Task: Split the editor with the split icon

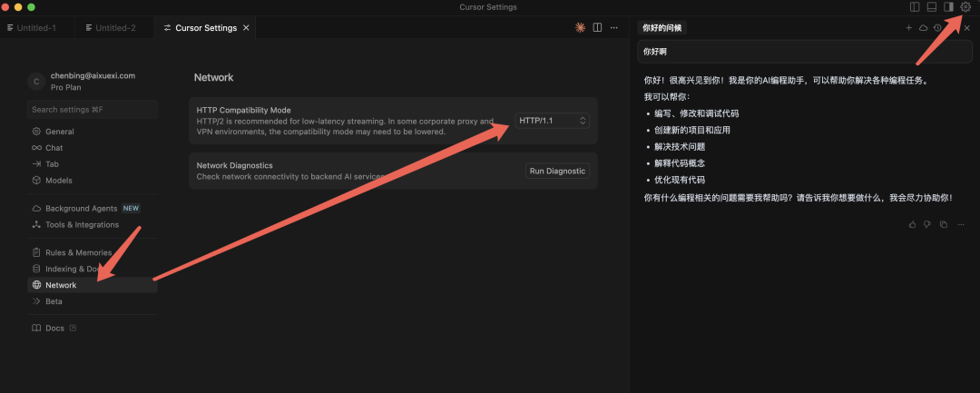Action: (597, 27)
